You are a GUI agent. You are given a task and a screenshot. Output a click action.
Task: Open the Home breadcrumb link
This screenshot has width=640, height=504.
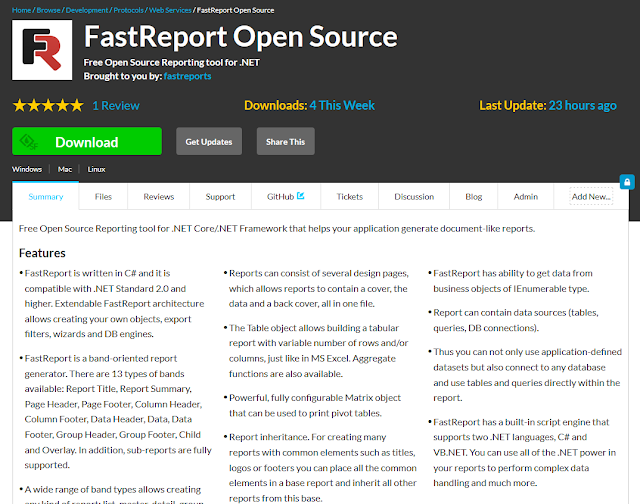tap(22, 10)
